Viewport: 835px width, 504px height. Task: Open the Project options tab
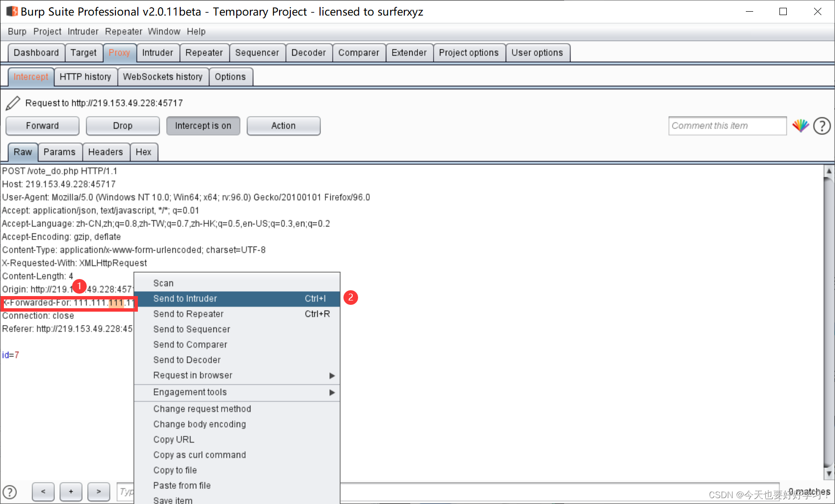[469, 53]
